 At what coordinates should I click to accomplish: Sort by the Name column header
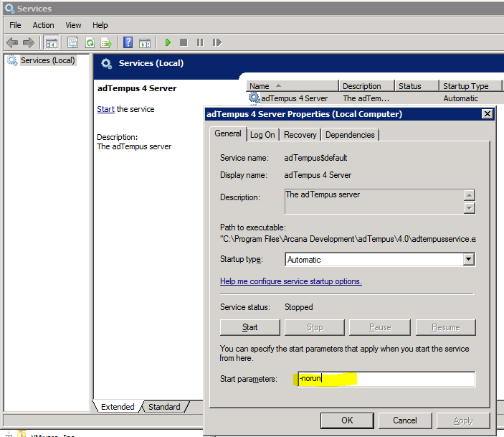tap(293, 86)
